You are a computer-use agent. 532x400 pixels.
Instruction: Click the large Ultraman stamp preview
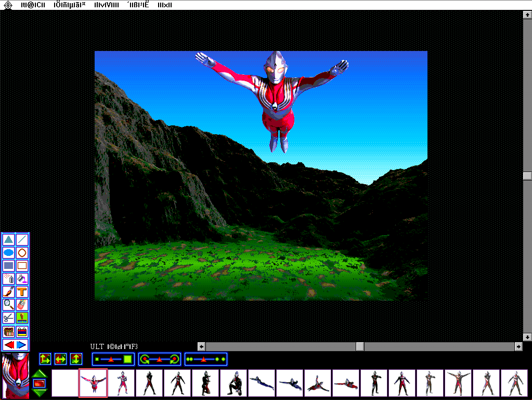[x=16, y=376]
